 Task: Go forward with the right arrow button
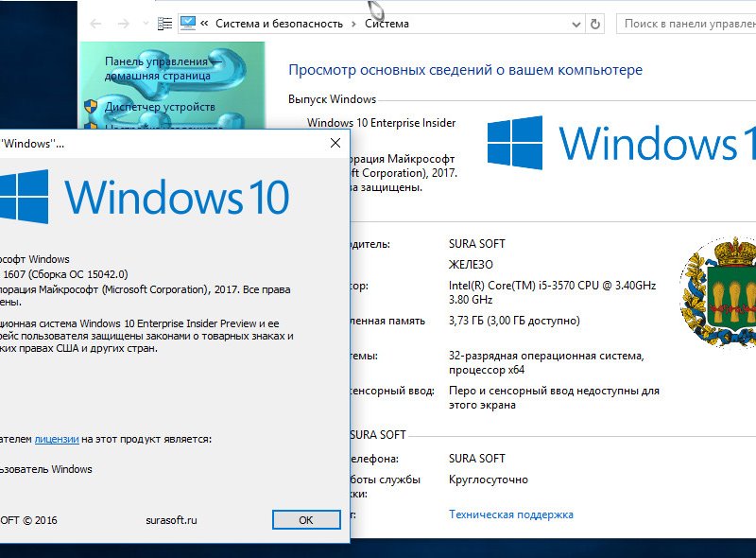pos(124,24)
